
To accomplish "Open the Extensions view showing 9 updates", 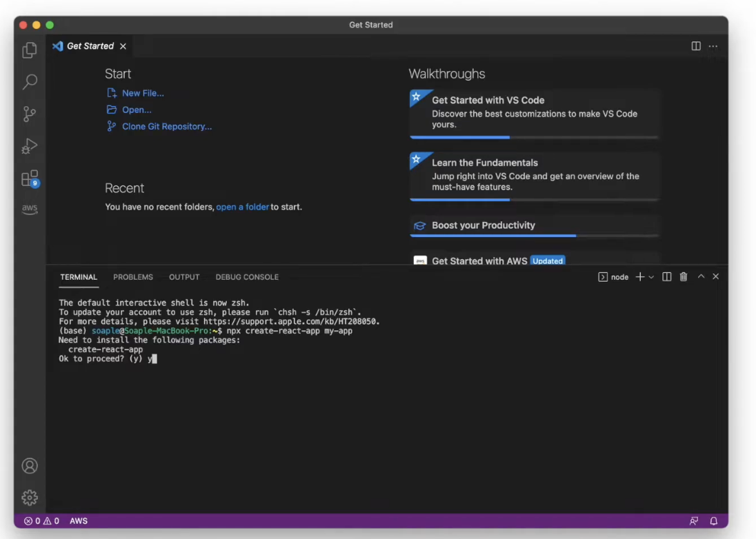I will pyautogui.click(x=29, y=177).
